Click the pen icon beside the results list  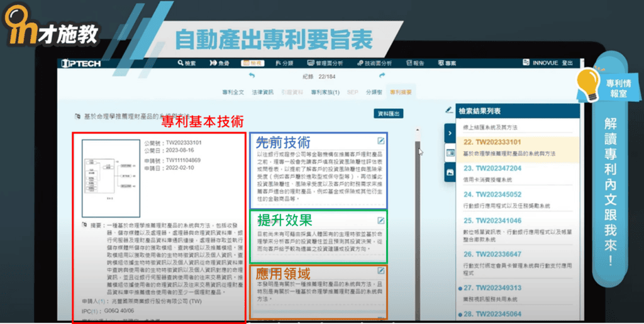tap(449, 110)
